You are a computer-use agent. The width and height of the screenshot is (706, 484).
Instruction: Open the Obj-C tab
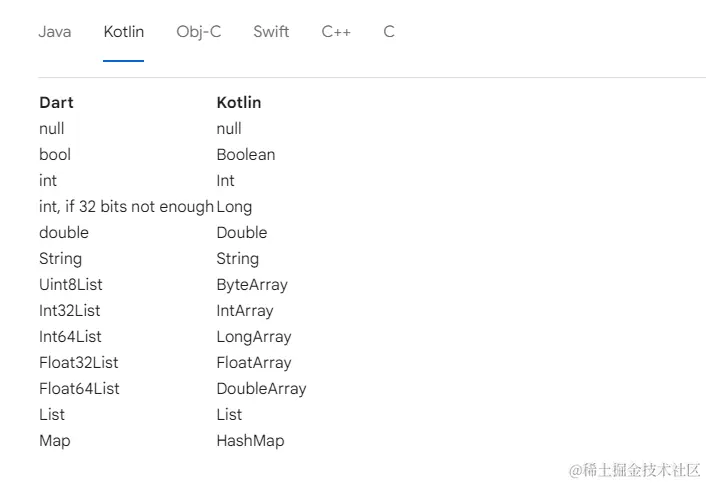(199, 32)
